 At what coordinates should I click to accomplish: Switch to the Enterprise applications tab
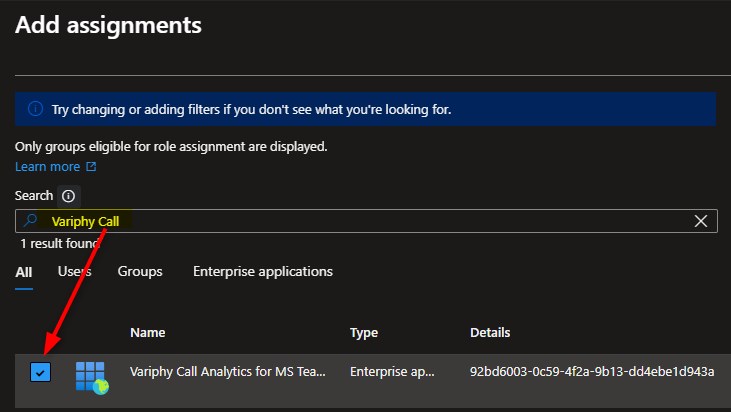click(x=263, y=271)
